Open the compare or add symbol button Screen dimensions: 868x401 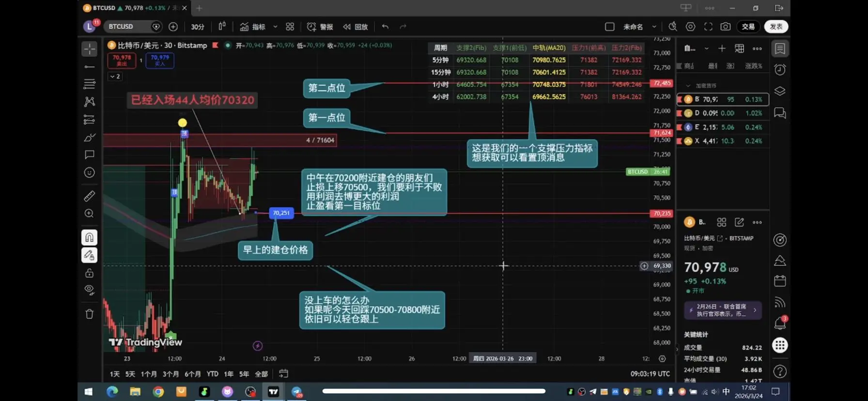pos(173,27)
